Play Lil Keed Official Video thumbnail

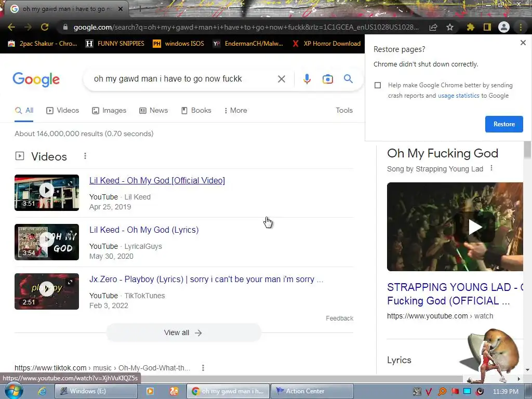(47, 193)
